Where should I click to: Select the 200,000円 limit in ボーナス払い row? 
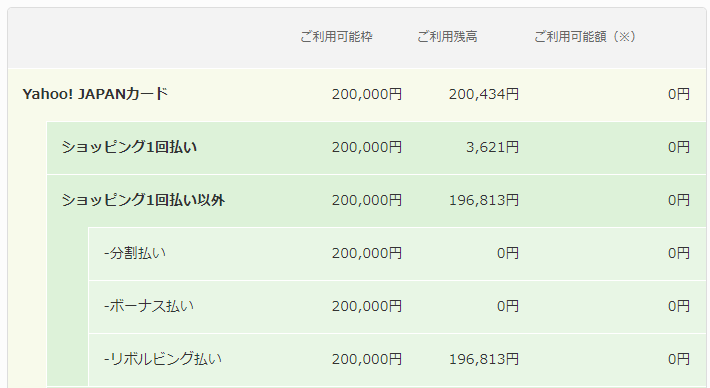[x=367, y=306]
